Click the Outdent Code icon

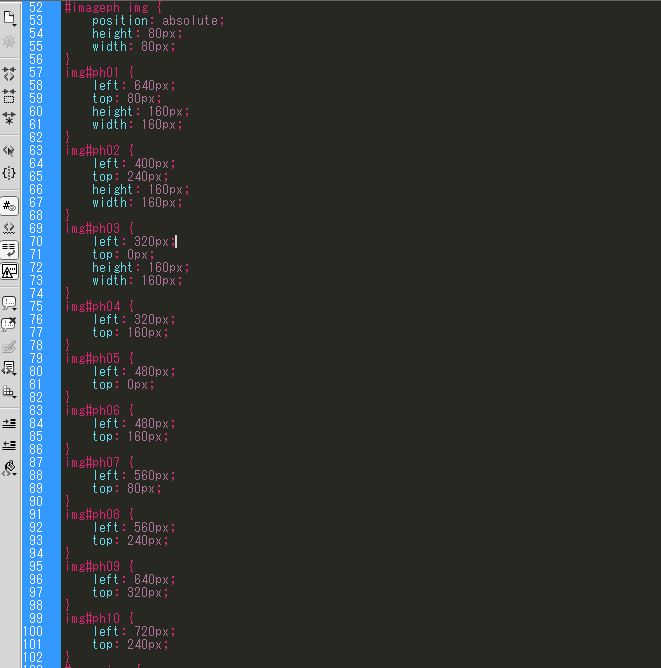(x=9, y=445)
